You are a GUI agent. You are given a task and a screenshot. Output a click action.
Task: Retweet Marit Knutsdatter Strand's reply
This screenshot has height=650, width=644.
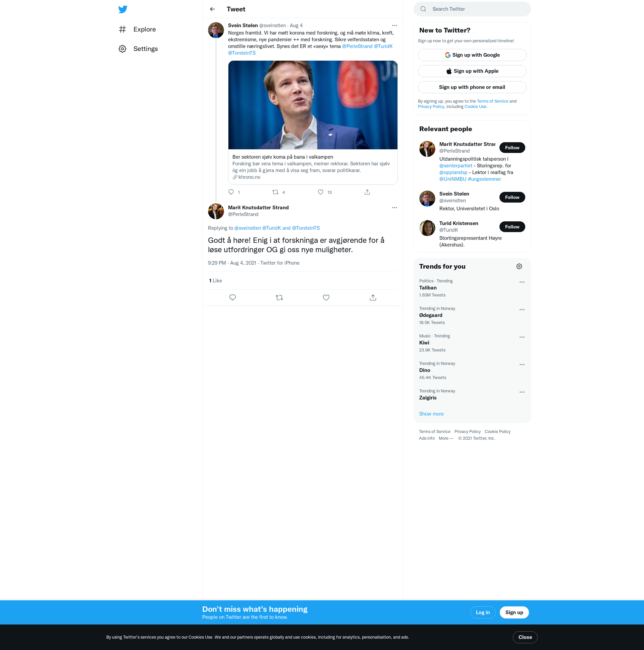(279, 297)
